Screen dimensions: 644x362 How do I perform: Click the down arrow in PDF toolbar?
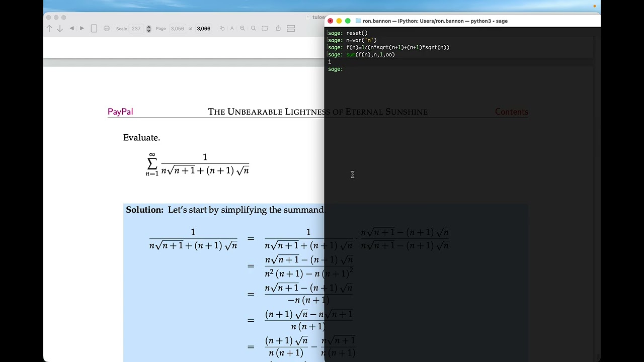point(60,29)
